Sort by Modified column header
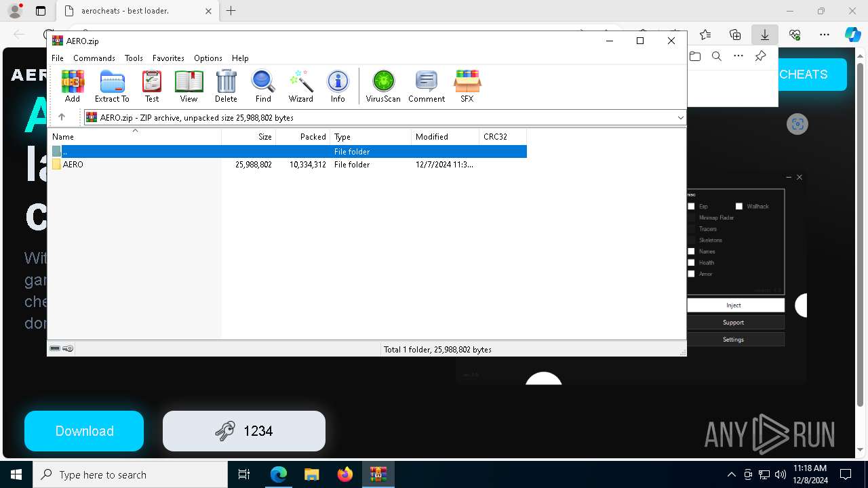The height and width of the screenshot is (488, 868). click(445, 136)
